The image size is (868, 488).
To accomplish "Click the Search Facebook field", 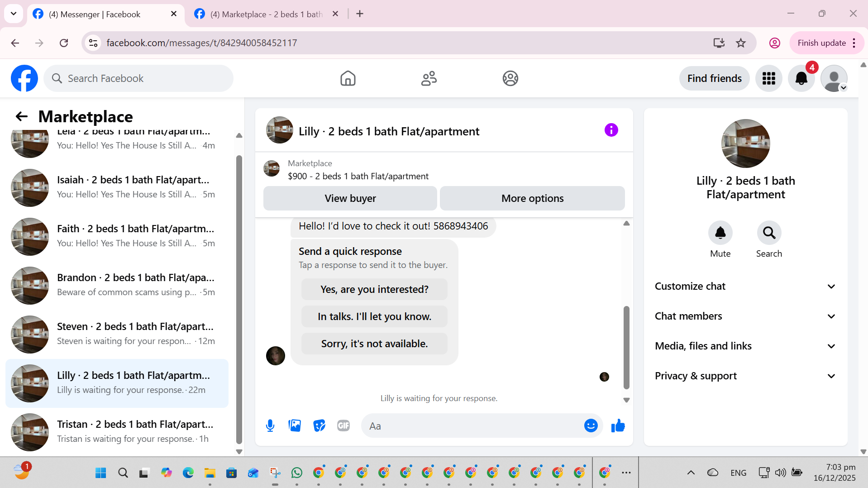I will (138, 78).
